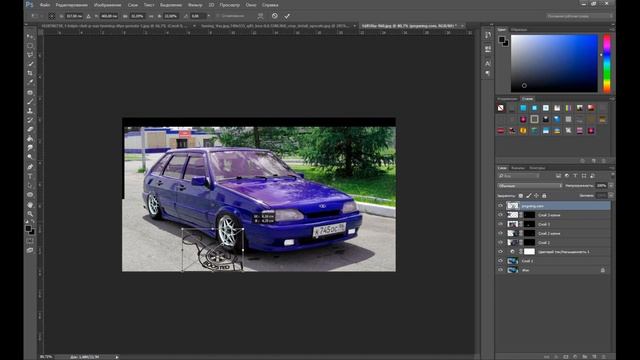Lock transparent pixels in Layers panel
Screen dimensions: 640x360
[x=521, y=196]
